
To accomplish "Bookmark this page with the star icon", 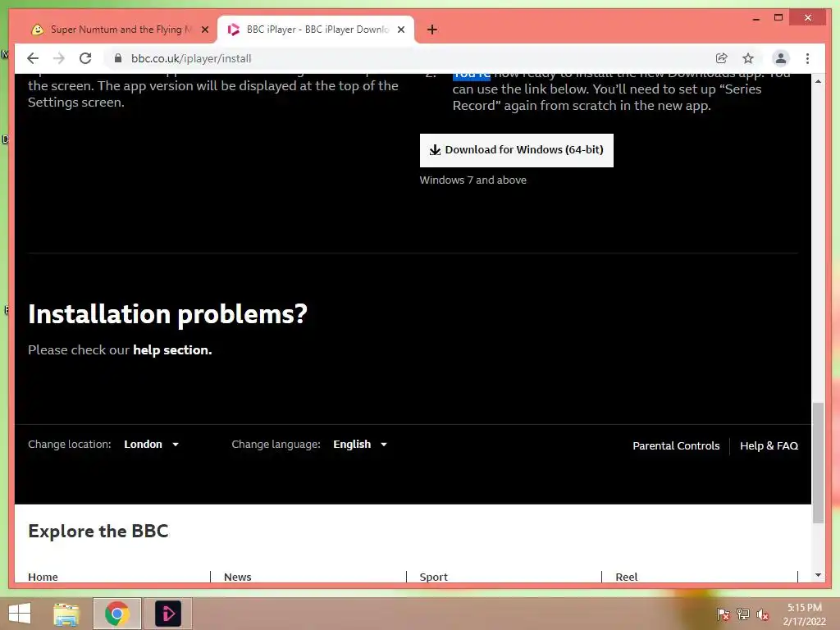I will pos(748,58).
